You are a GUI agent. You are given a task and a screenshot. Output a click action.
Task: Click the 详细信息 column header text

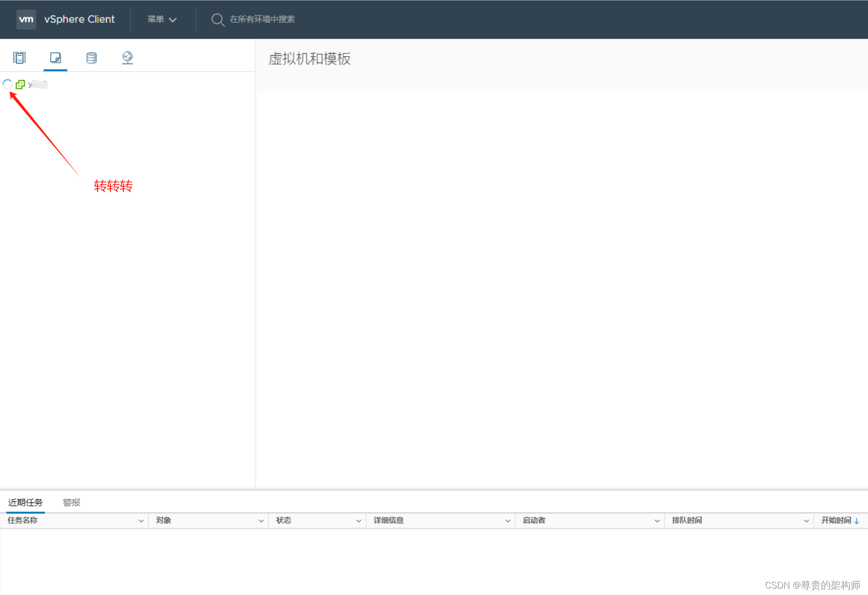tap(388, 520)
